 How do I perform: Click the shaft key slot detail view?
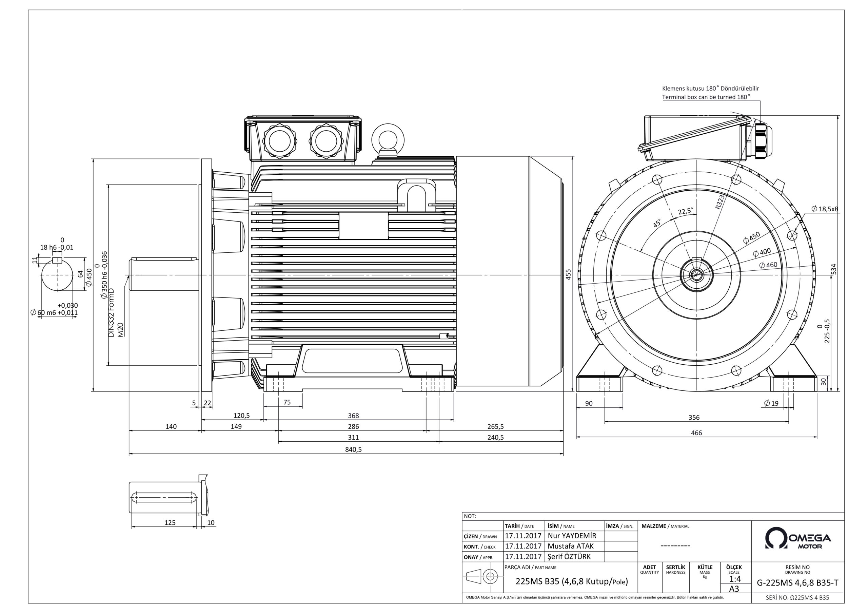[x=165, y=497]
